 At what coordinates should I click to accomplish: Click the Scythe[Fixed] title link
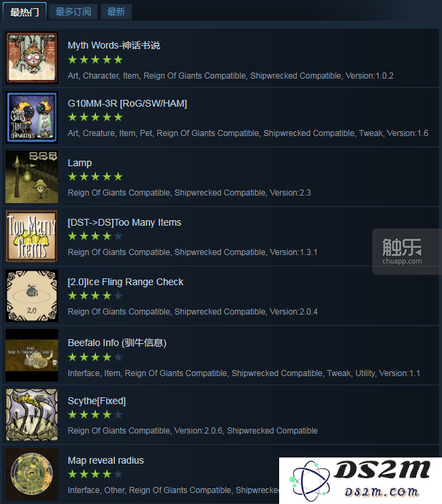pyautogui.click(x=97, y=401)
